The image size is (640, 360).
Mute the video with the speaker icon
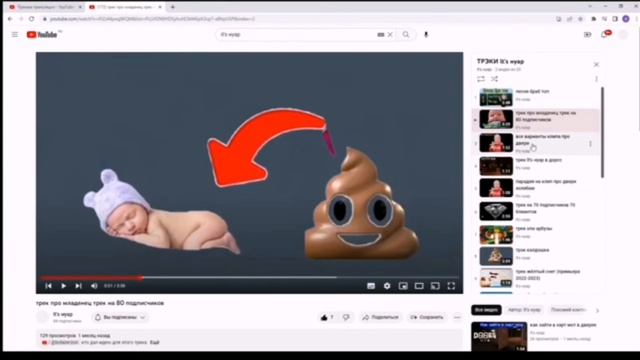pyautogui.click(x=94, y=286)
